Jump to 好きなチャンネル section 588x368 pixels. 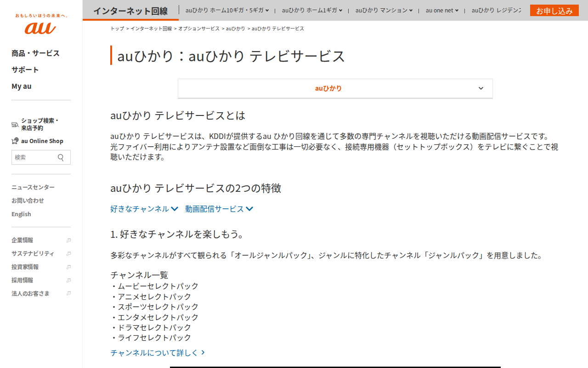tap(144, 209)
